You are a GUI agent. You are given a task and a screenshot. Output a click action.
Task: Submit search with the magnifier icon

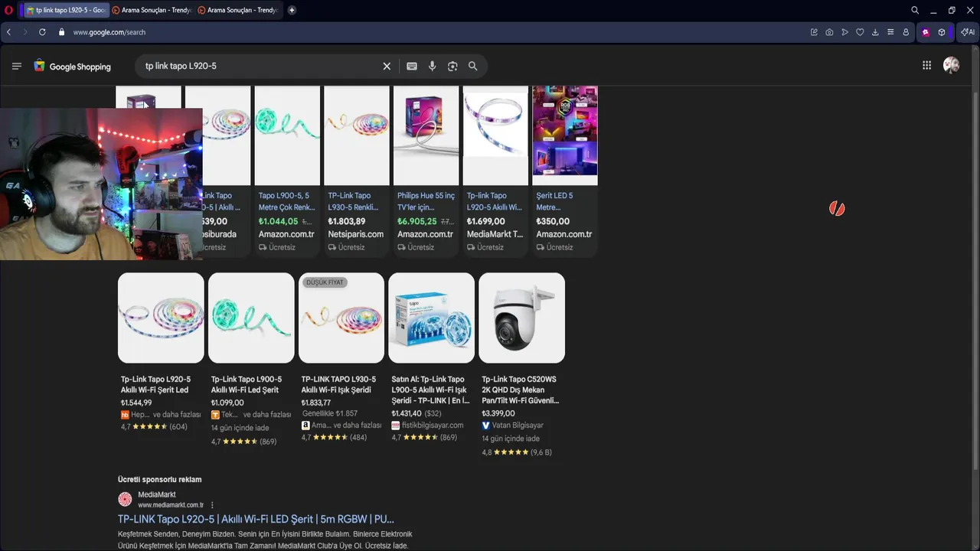pos(472,67)
